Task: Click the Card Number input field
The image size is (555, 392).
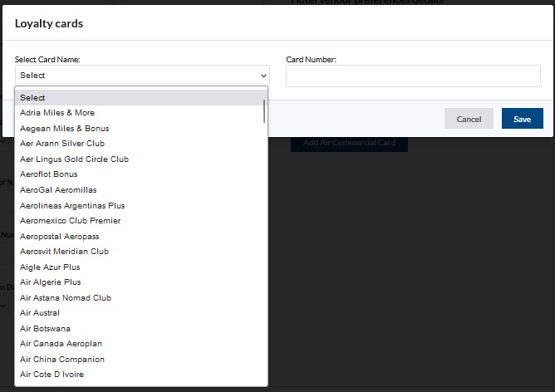Action: (x=413, y=76)
